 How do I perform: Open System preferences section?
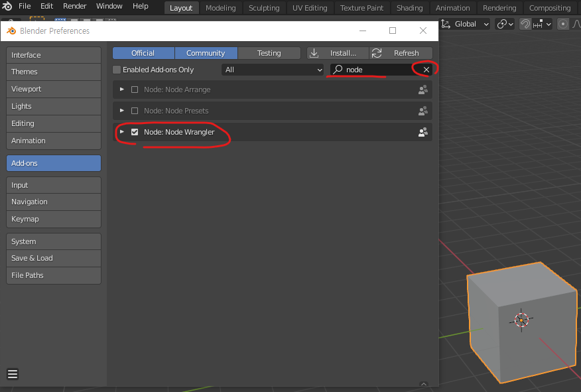54,241
